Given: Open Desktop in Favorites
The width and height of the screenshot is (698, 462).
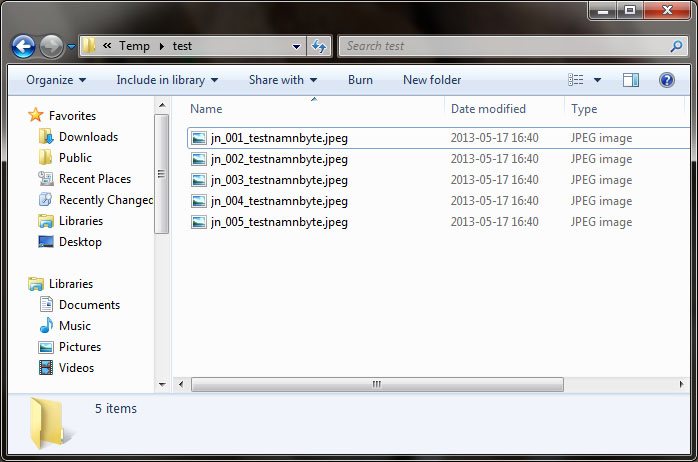Looking at the screenshot, I should click(x=80, y=242).
